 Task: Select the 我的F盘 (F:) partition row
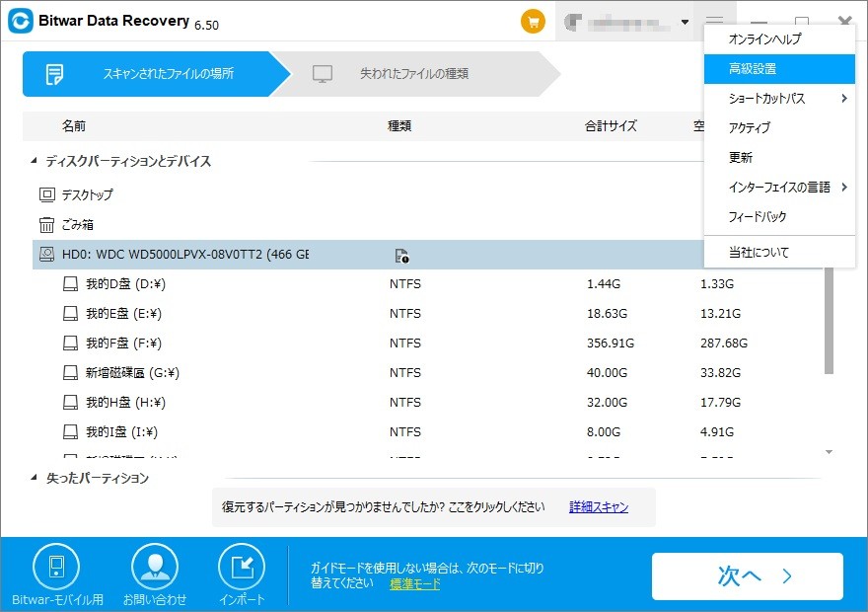click(123, 344)
